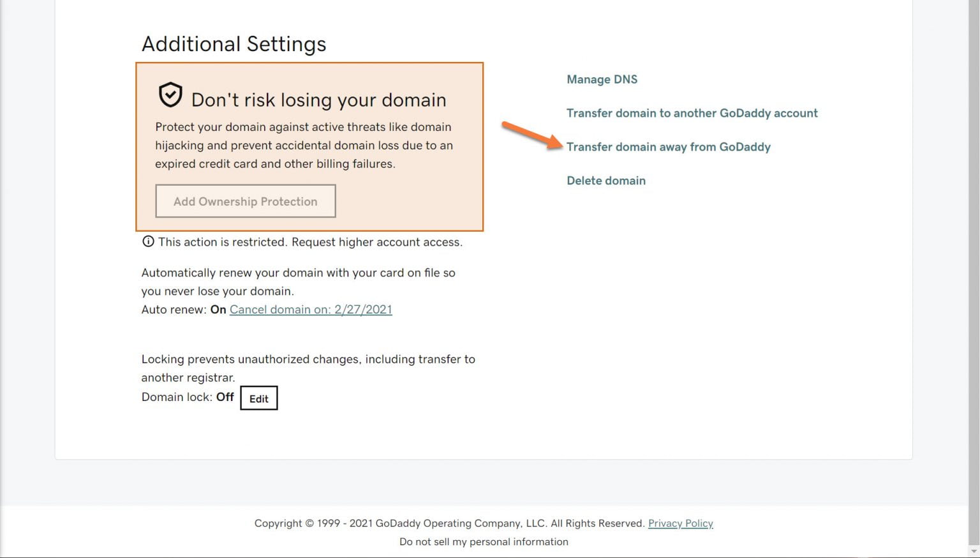980x558 pixels.
Task: Click the Auto renew "On" status text
Action: pyautogui.click(x=218, y=310)
